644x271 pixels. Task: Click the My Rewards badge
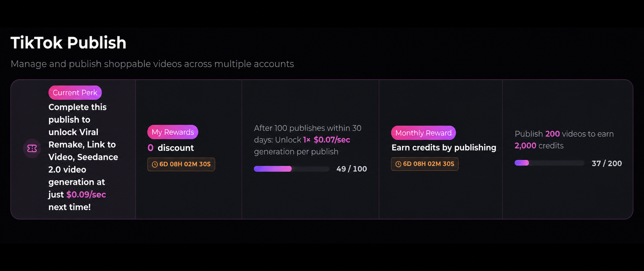pyautogui.click(x=173, y=132)
